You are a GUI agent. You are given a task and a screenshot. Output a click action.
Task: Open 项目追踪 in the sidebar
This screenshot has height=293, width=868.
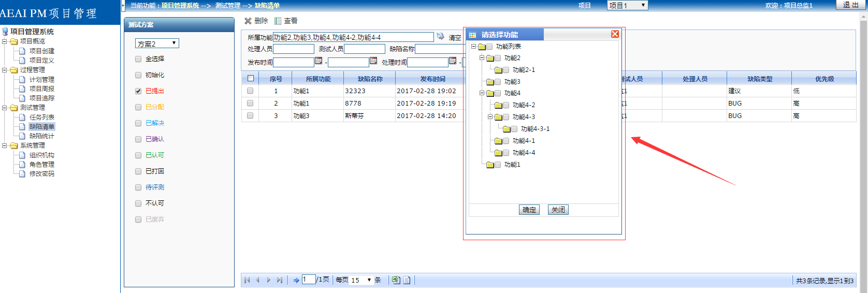42,98
